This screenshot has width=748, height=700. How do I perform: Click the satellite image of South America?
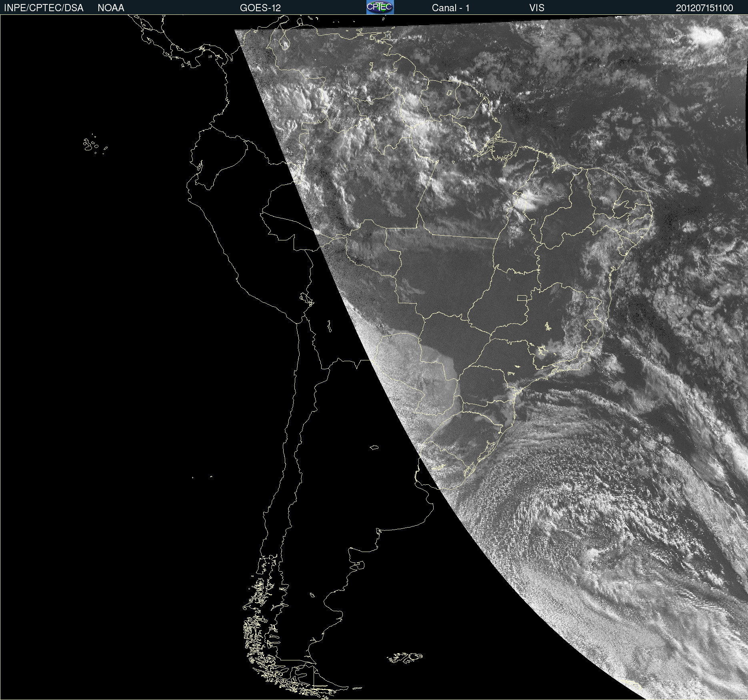click(x=374, y=357)
